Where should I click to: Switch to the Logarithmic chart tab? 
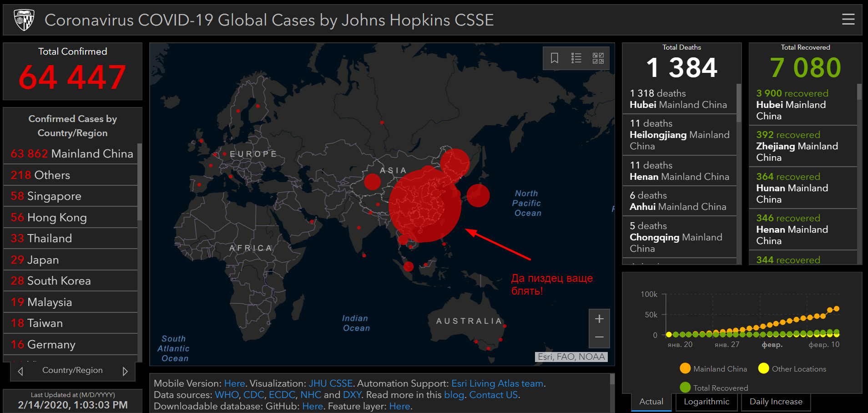click(x=707, y=402)
